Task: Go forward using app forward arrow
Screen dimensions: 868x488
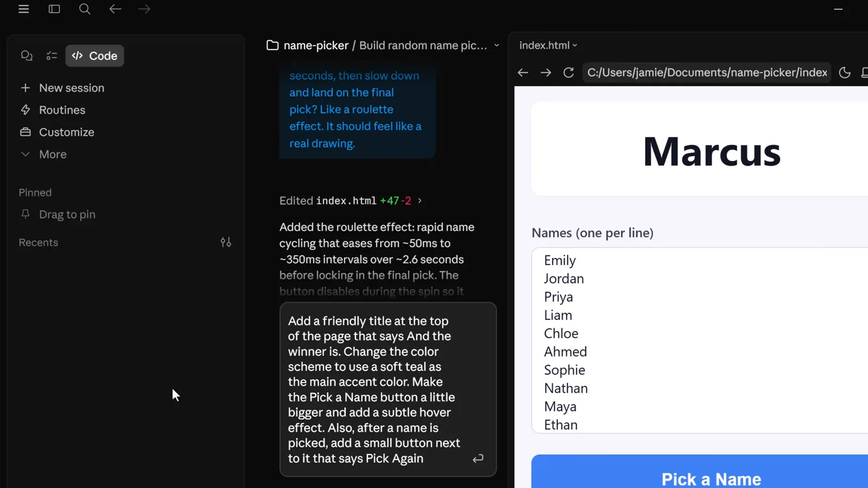Action: tap(144, 9)
